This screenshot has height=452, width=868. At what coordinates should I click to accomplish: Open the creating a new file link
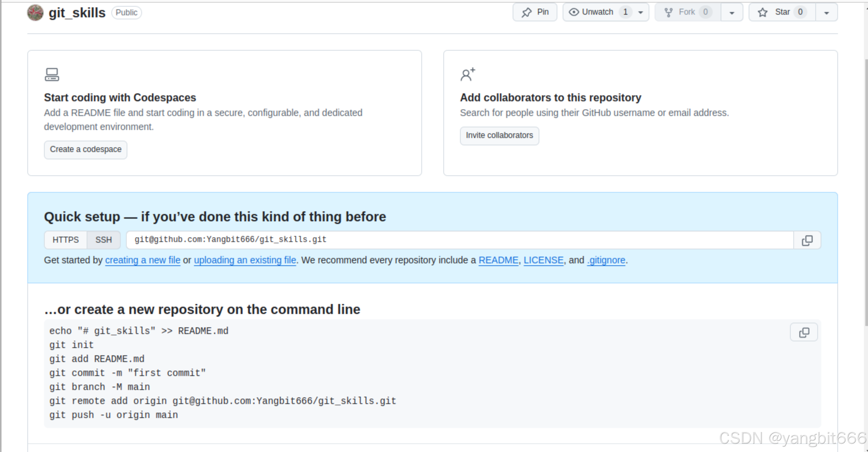143,260
